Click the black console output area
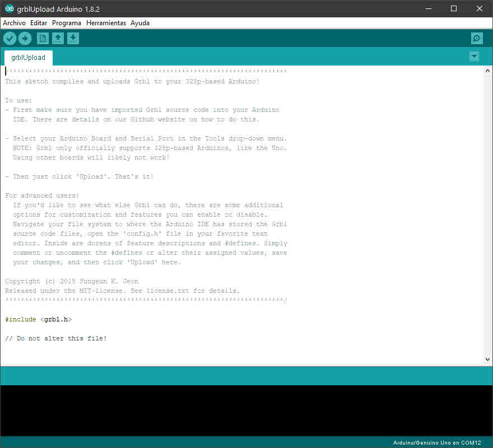Viewport: 493px width, 448px height. 246,410
